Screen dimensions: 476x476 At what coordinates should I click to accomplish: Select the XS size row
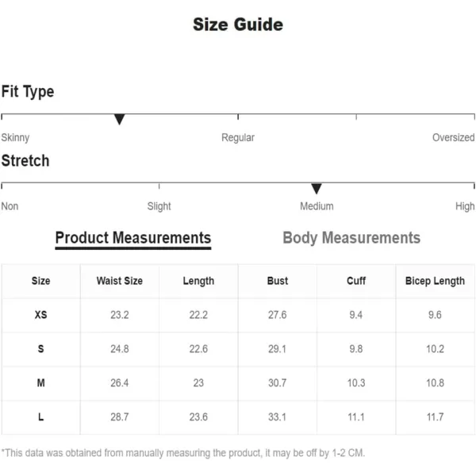click(238, 315)
